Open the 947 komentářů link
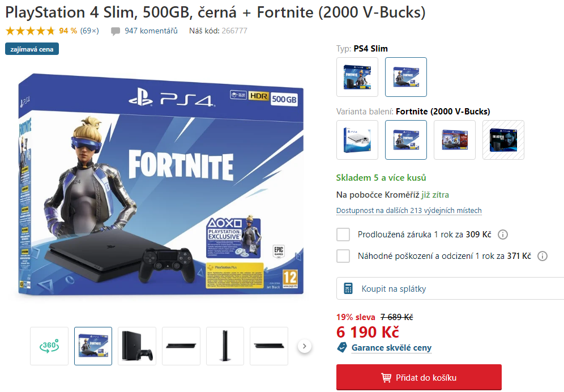 point(151,31)
